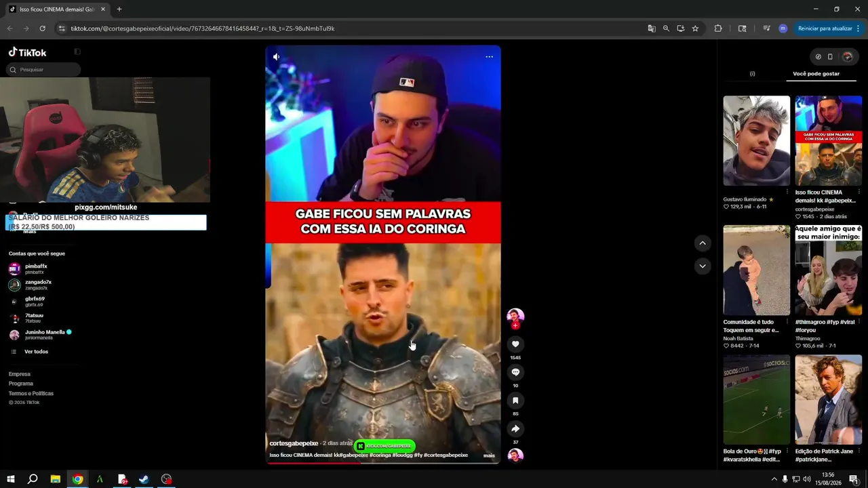This screenshot has height=488, width=868.
Task: Click the TikTok 'Pesquisar' search field
Action: click(x=44, y=70)
